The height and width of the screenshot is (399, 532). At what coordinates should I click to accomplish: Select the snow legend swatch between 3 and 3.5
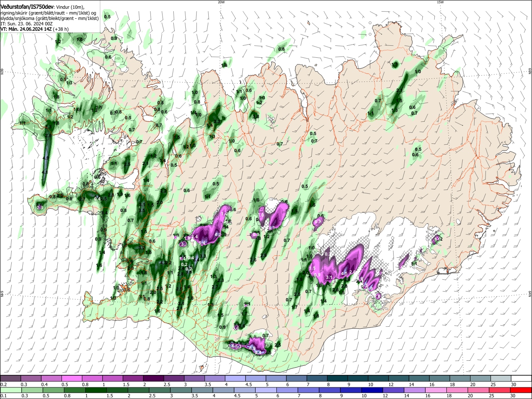click(194, 378)
